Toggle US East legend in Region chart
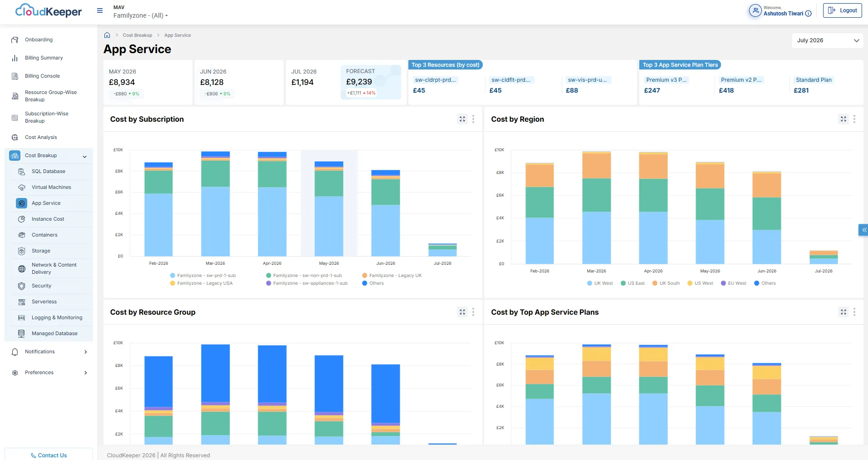 coord(633,283)
